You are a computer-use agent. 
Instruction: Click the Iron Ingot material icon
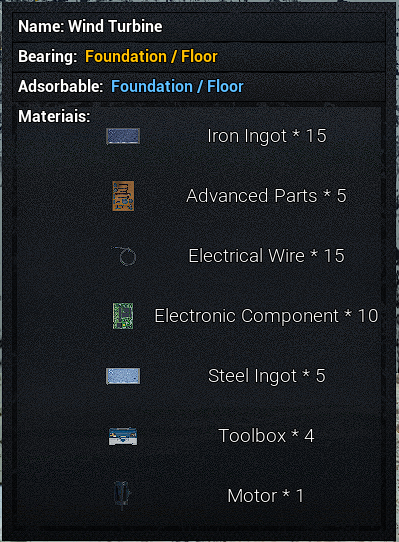123,136
